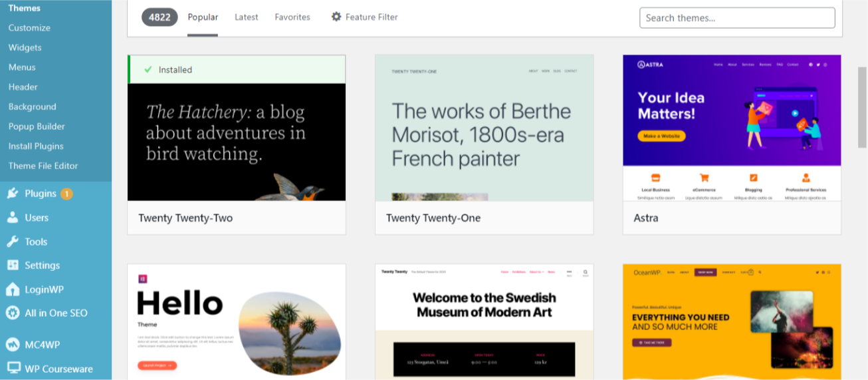Open Customize in the Appearance menu
This screenshot has width=868, height=380.
click(x=29, y=28)
